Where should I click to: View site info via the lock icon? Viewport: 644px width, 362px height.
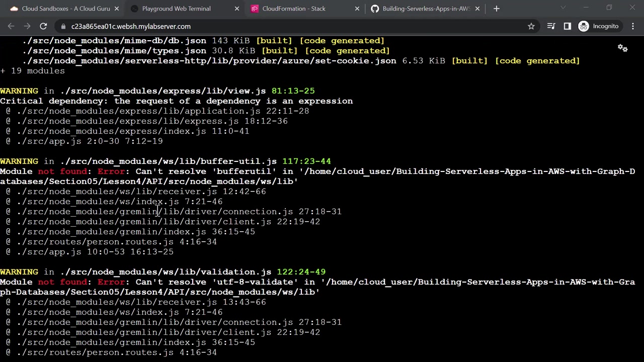63,26
